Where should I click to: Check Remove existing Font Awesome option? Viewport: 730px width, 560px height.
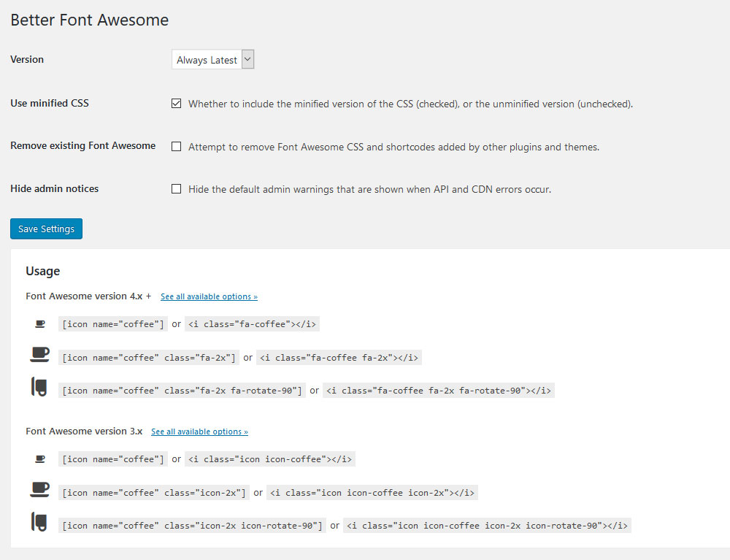(x=176, y=146)
